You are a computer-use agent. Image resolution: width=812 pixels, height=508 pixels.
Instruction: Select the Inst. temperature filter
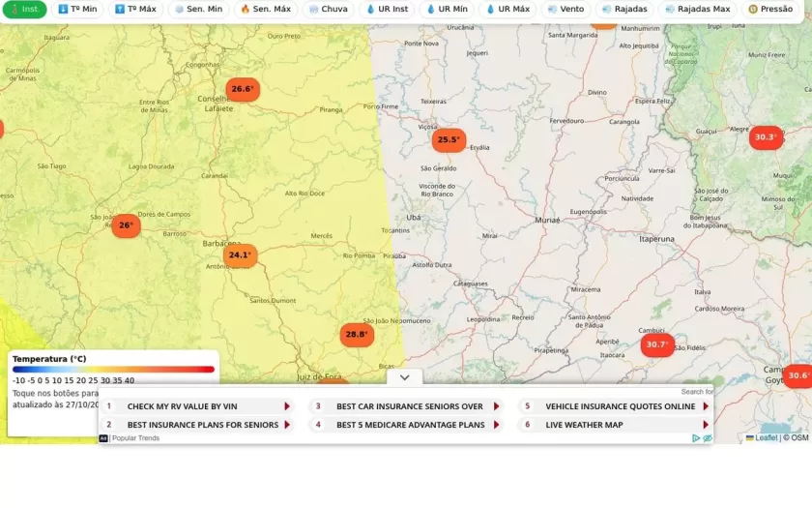(24, 9)
